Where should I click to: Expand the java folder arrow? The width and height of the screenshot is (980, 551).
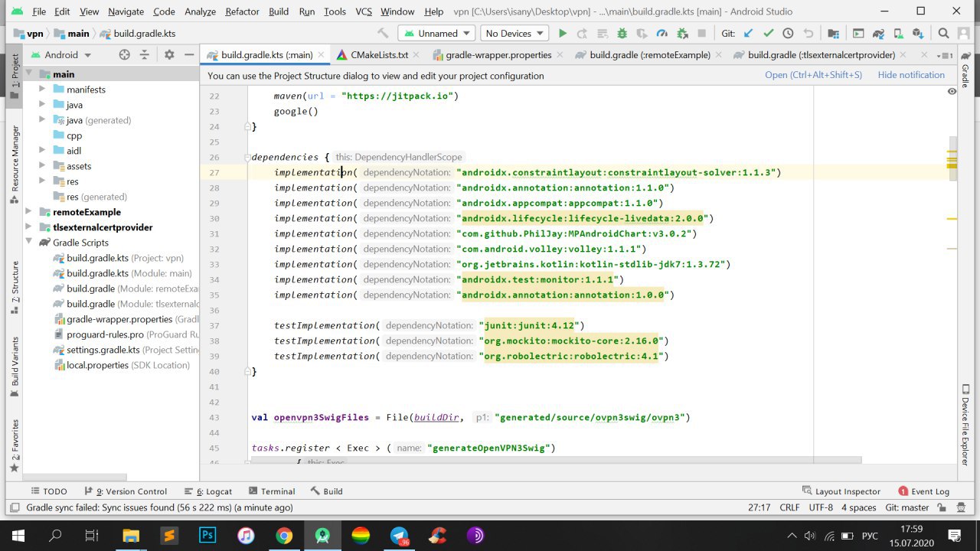[43, 105]
